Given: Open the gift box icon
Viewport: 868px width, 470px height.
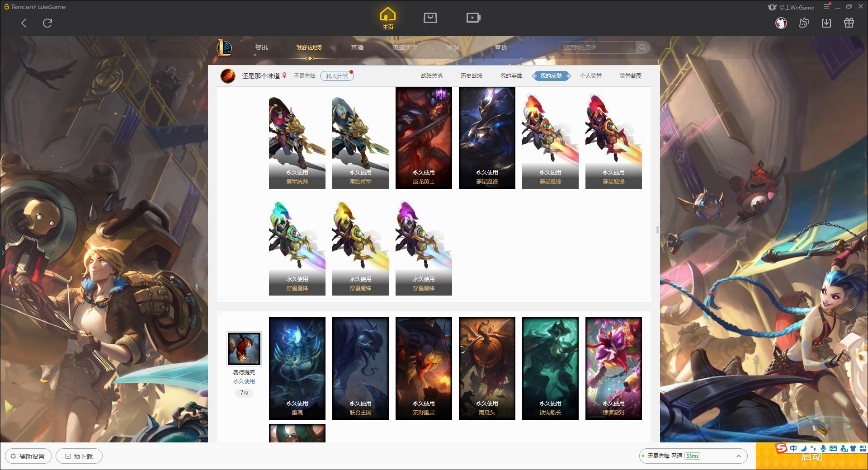Looking at the screenshot, I should point(849,23).
